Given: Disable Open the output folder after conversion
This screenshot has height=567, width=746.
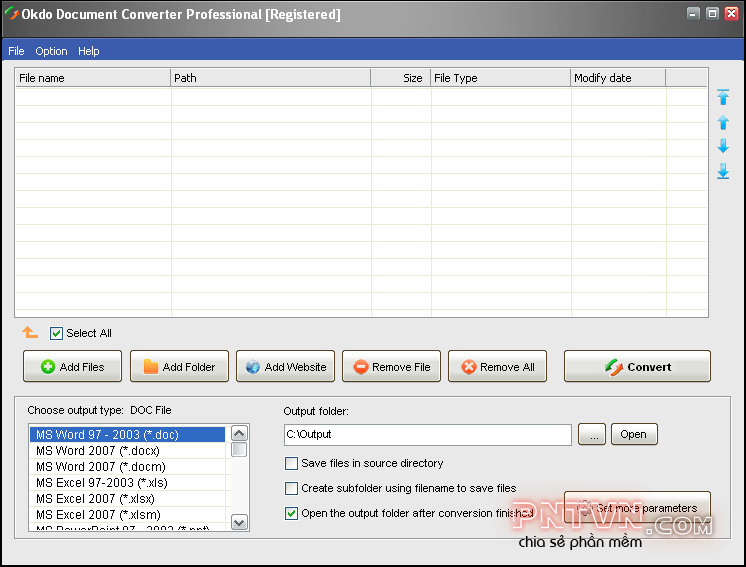Looking at the screenshot, I should (291, 513).
